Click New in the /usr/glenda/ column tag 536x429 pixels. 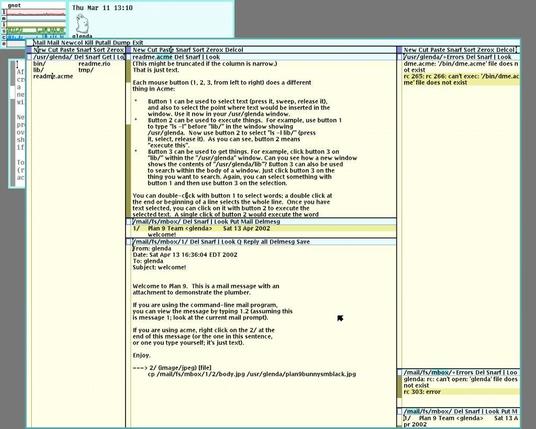(39, 50)
